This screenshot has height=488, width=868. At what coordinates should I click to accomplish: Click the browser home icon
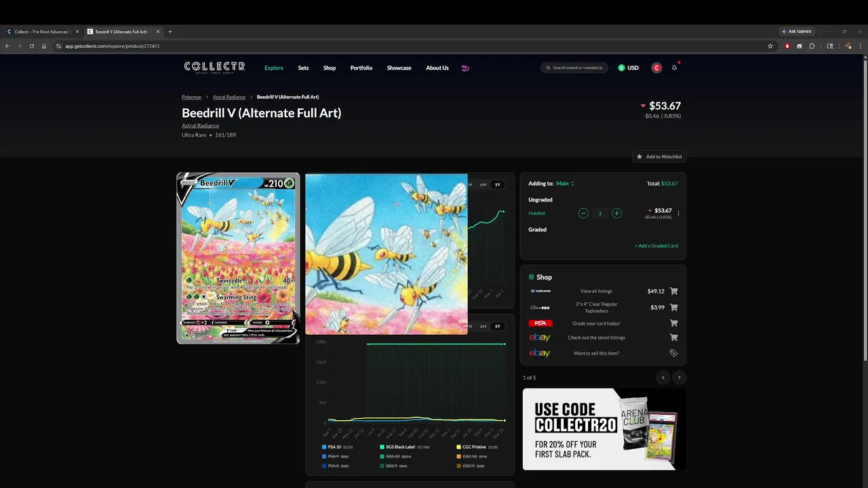pos(44,46)
